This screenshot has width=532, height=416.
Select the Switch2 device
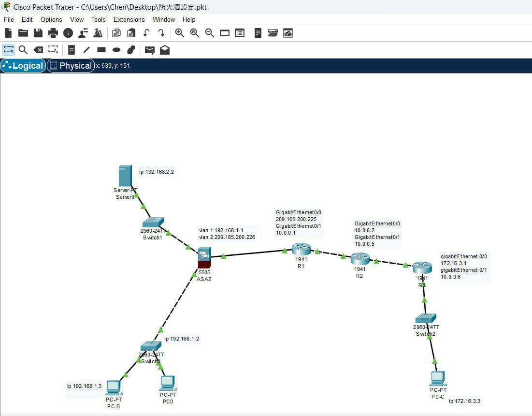point(426,319)
